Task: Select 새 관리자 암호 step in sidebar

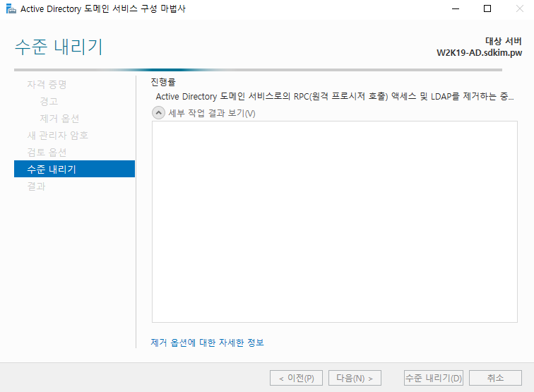Action: click(x=57, y=135)
